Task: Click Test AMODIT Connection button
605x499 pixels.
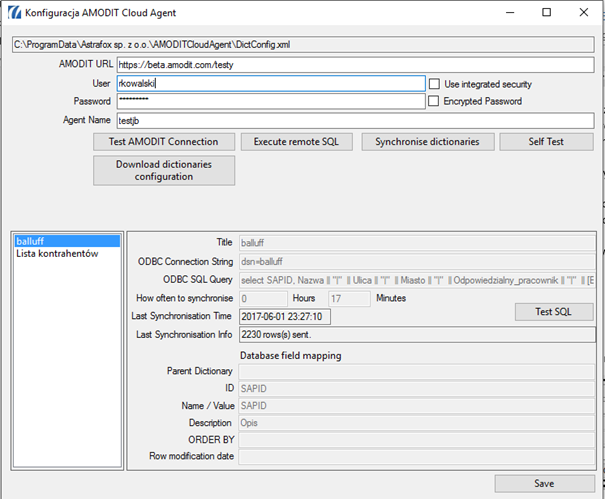Action: pyautogui.click(x=164, y=142)
